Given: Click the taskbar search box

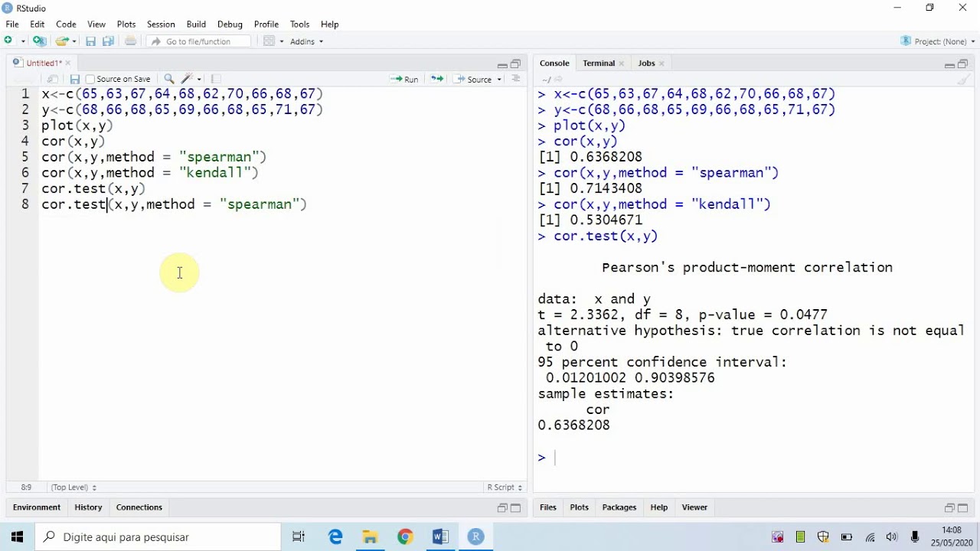Looking at the screenshot, I should pyautogui.click(x=158, y=537).
